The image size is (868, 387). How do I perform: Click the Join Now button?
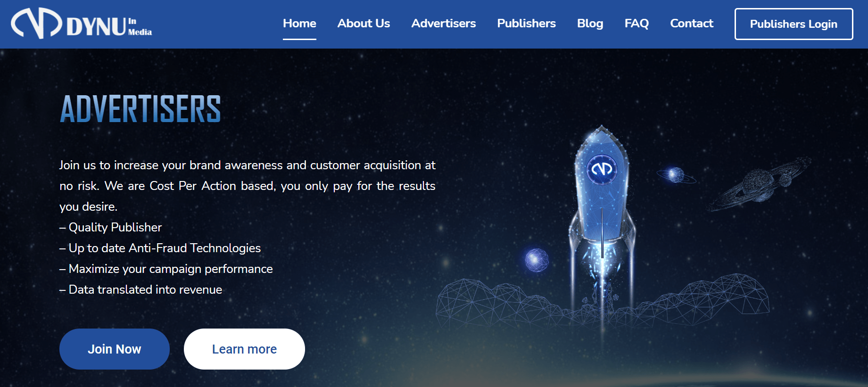pyautogui.click(x=115, y=349)
